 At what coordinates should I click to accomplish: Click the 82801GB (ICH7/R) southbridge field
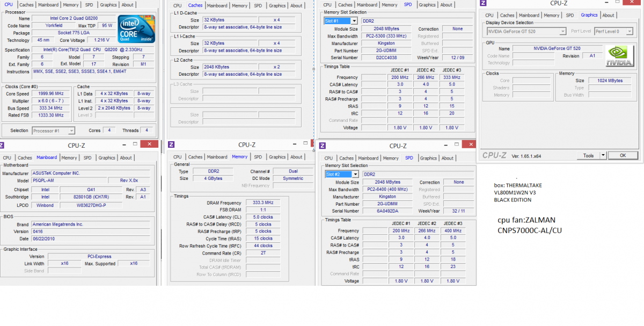pyautogui.click(x=90, y=197)
